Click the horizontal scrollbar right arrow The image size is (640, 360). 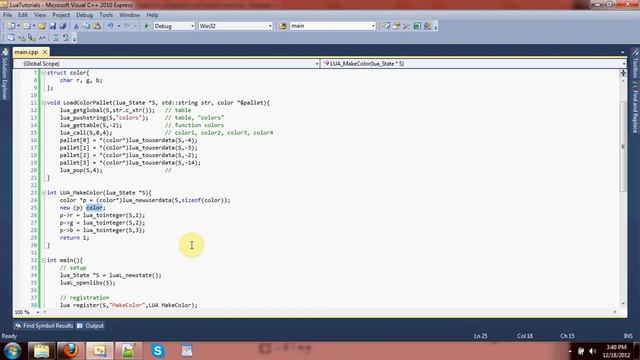click(615, 312)
